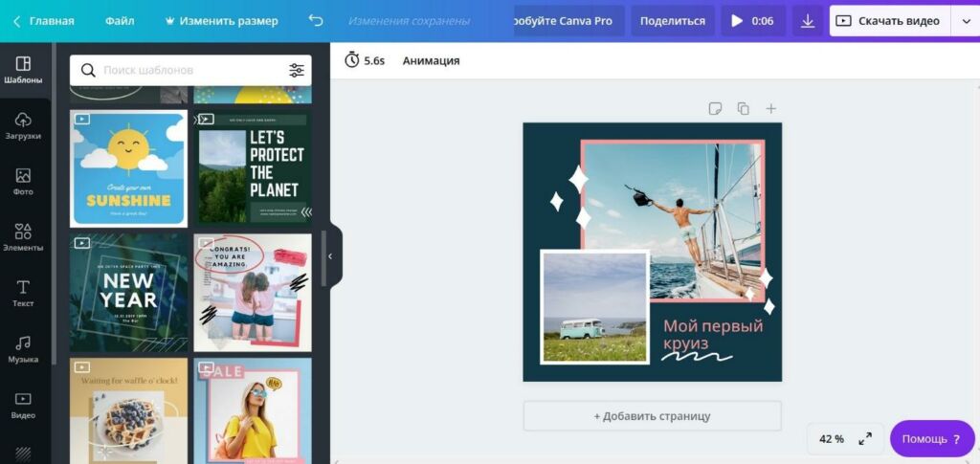Add new page with plus icon

click(x=771, y=109)
